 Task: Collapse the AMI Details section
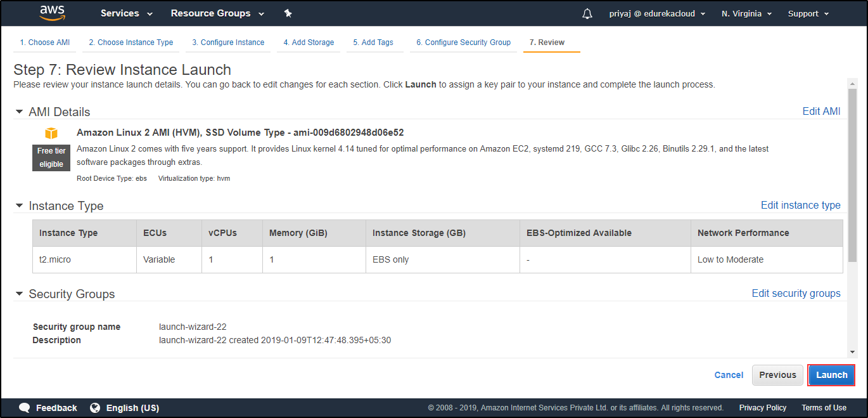(20, 112)
